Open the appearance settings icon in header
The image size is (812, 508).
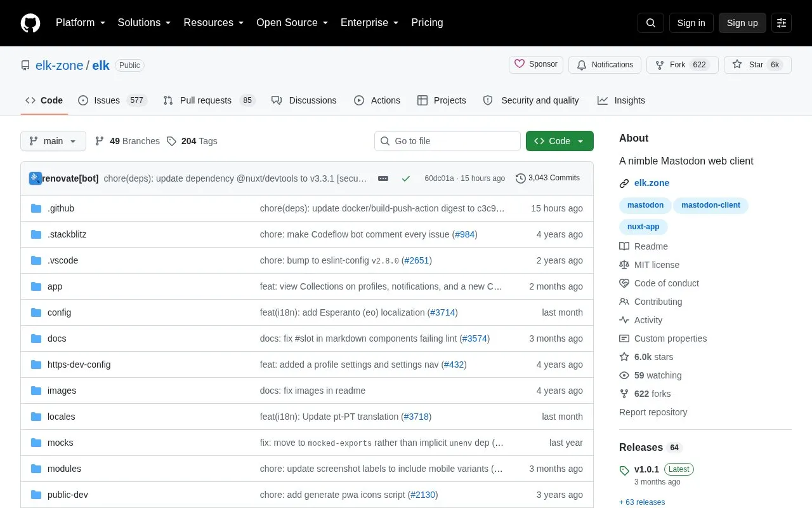click(782, 23)
